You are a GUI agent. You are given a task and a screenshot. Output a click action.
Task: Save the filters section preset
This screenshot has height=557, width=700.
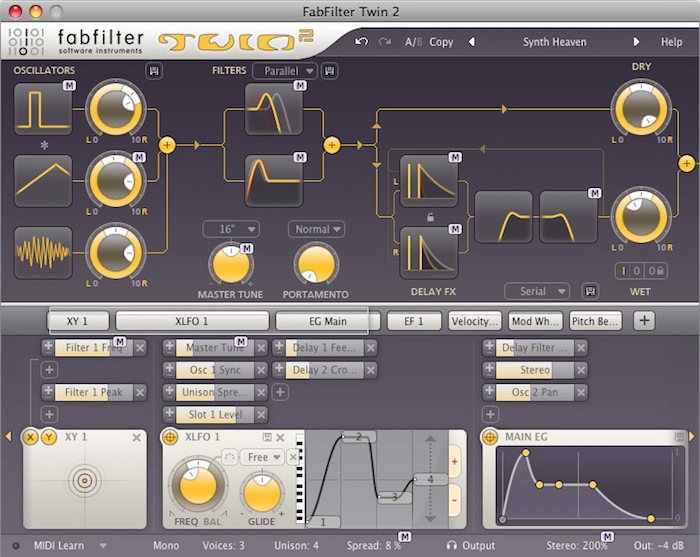(329, 71)
